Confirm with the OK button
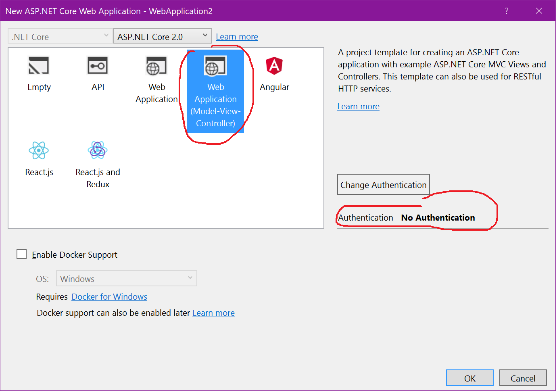Image resolution: width=557 pixels, height=392 pixels. 470,378
